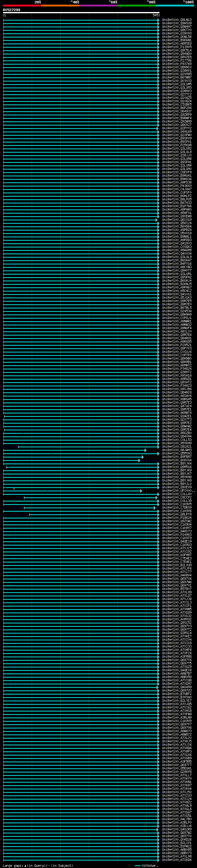
Task: Click the purple ~60% identity legend segment
Action: click(99, 6)
